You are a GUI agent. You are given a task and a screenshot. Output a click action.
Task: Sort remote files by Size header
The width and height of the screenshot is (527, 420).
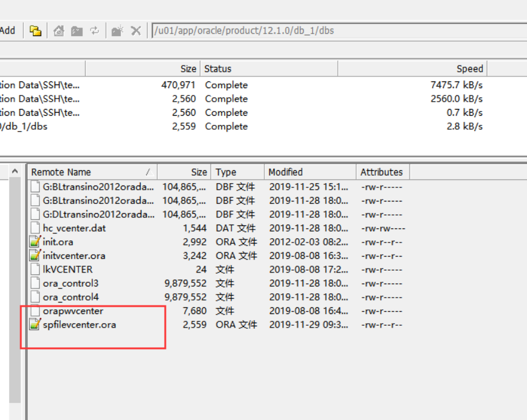(184, 172)
